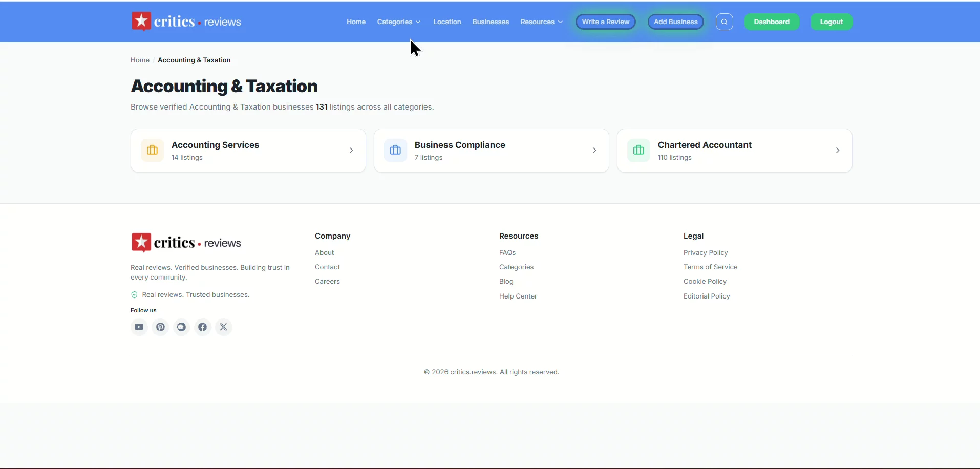Click the green shield verified icon
Viewport: 980px width, 469px height.
coord(134,295)
